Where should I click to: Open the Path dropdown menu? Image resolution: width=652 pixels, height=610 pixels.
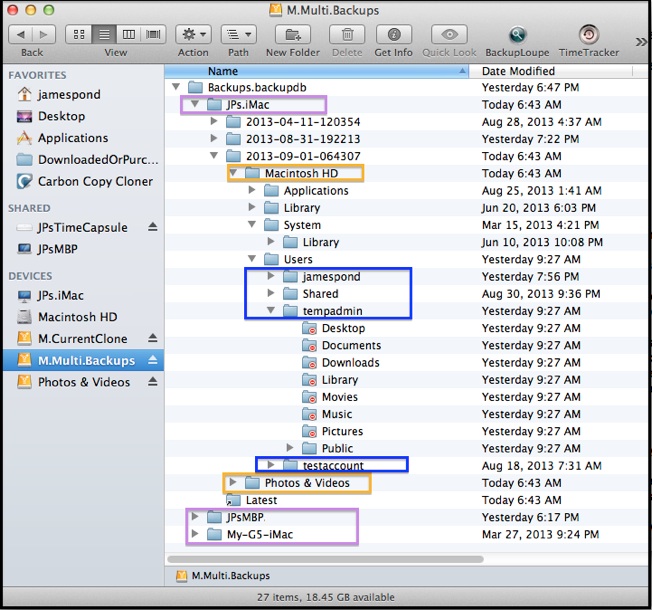[x=238, y=35]
